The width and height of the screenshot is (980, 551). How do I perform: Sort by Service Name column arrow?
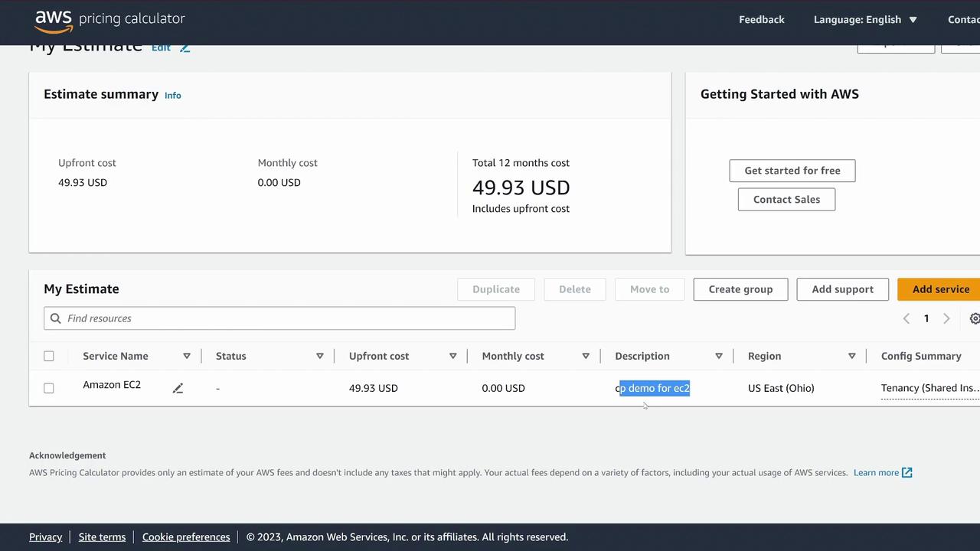(186, 356)
